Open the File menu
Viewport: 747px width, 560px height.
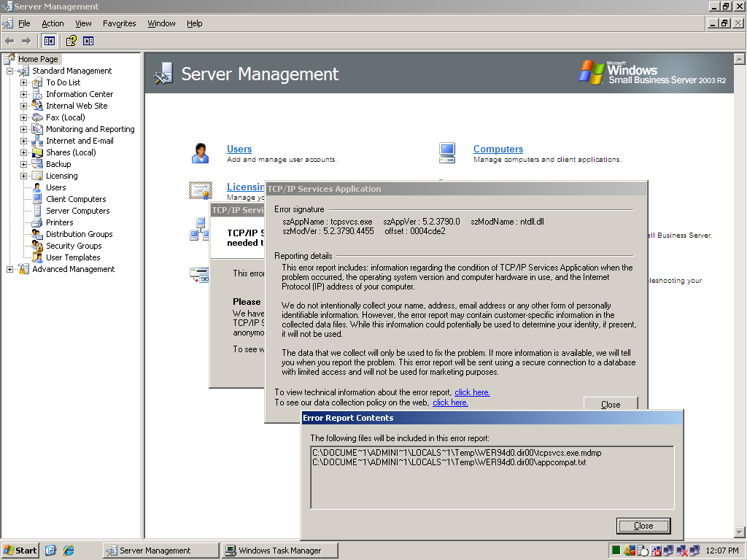pyautogui.click(x=24, y=23)
